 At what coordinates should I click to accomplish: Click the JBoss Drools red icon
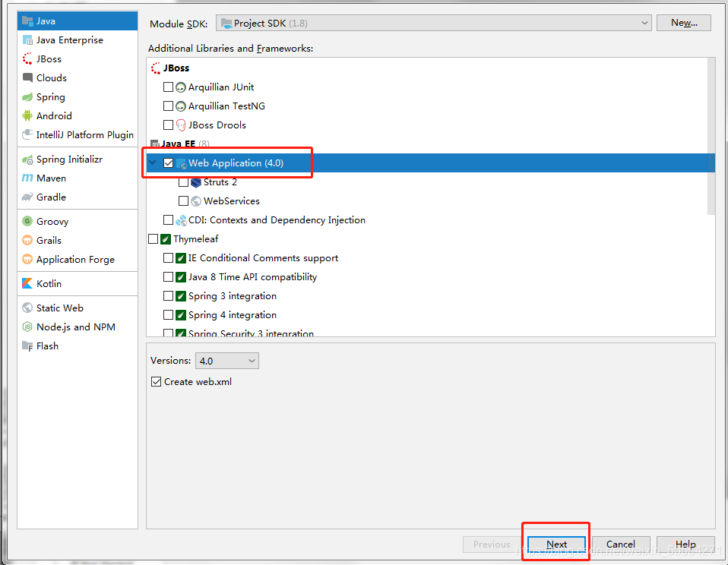click(x=181, y=125)
